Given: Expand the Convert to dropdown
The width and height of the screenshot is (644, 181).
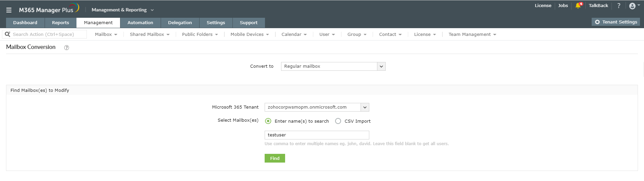Looking at the screenshot, I should tap(381, 66).
